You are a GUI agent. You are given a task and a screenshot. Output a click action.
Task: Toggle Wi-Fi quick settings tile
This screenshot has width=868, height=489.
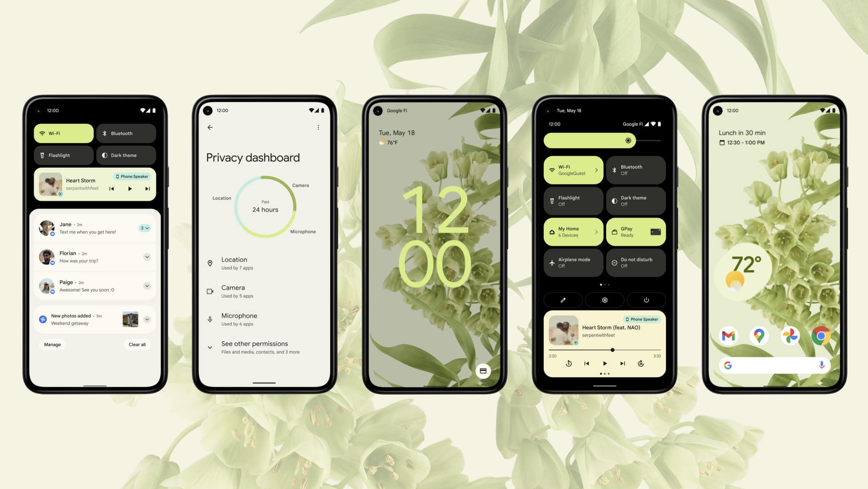pyautogui.click(x=64, y=133)
